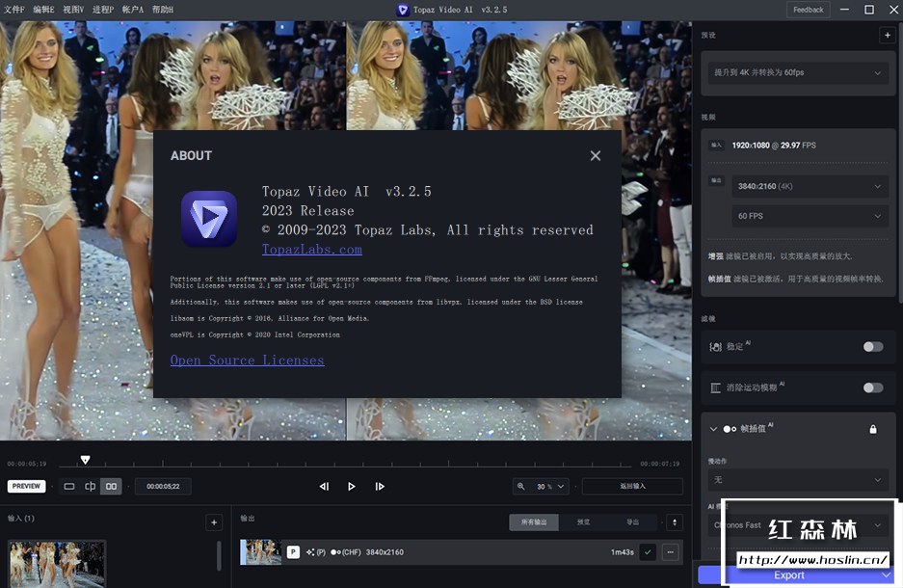Add a new preset with plus icon
Screen dimensions: 903x588
point(887,35)
